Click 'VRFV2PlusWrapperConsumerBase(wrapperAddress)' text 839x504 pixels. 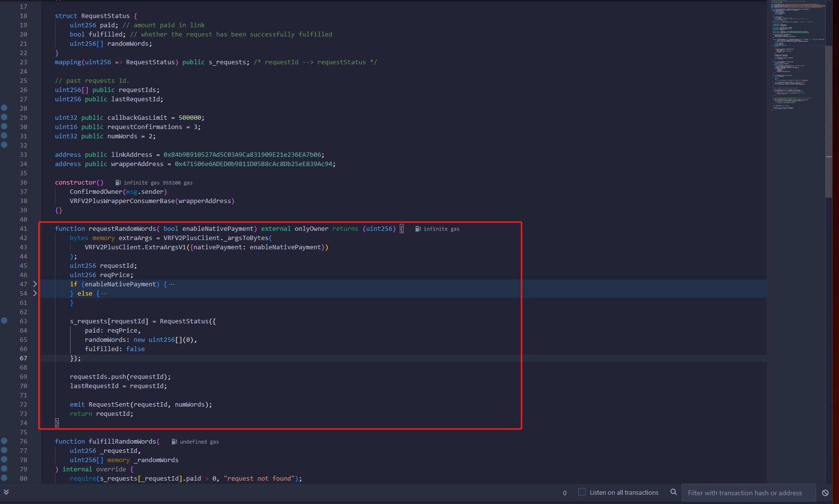click(152, 201)
